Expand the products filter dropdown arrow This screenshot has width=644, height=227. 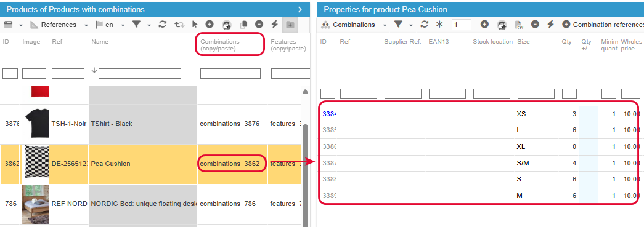[149, 25]
